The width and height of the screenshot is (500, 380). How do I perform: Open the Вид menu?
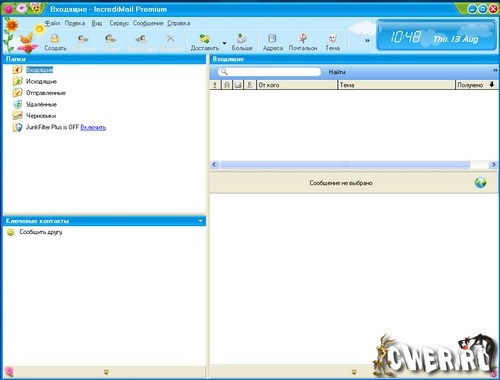point(97,23)
